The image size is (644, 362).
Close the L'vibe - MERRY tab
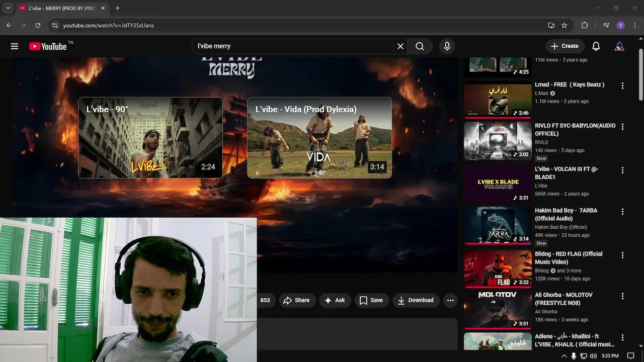coord(103,8)
